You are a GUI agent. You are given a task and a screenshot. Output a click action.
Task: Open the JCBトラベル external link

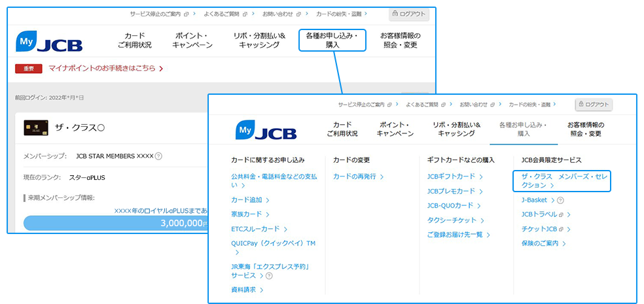click(x=546, y=214)
